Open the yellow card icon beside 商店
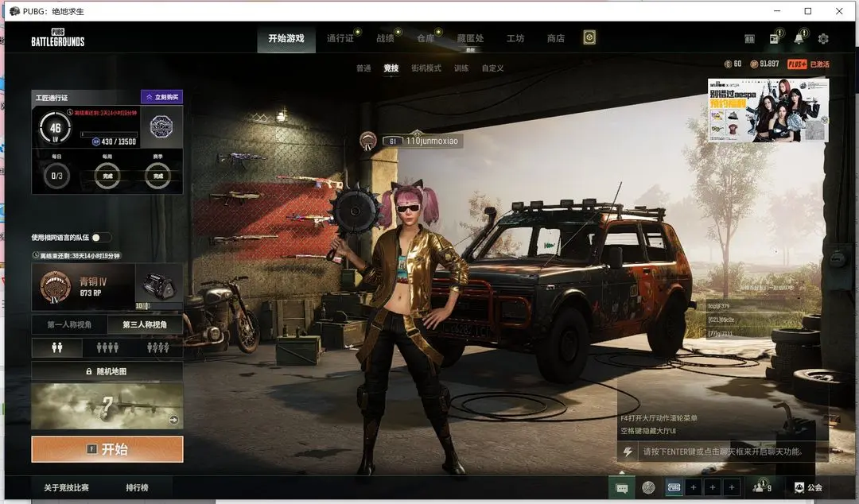Viewport: 859px width, 504px height. (x=589, y=37)
